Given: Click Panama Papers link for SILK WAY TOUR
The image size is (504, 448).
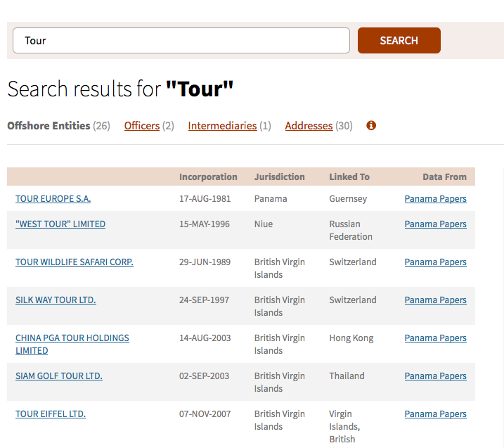Looking at the screenshot, I should [435, 300].
